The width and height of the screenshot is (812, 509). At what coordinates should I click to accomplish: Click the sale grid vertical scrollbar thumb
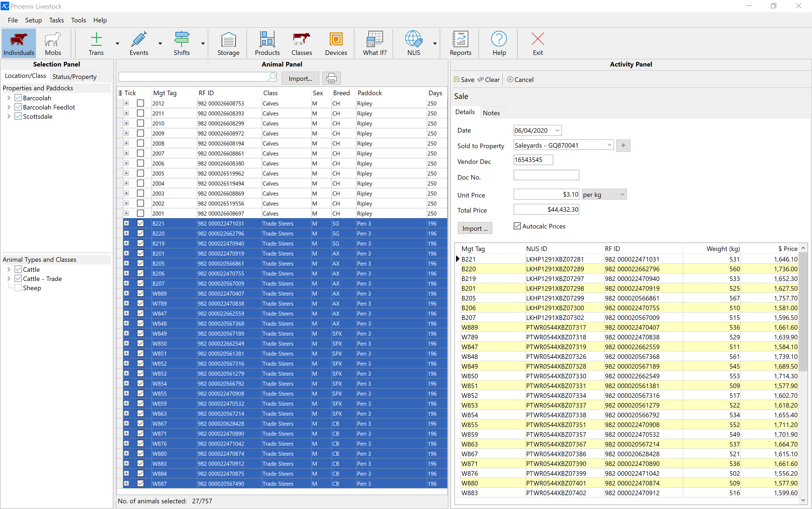tap(803, 311)
